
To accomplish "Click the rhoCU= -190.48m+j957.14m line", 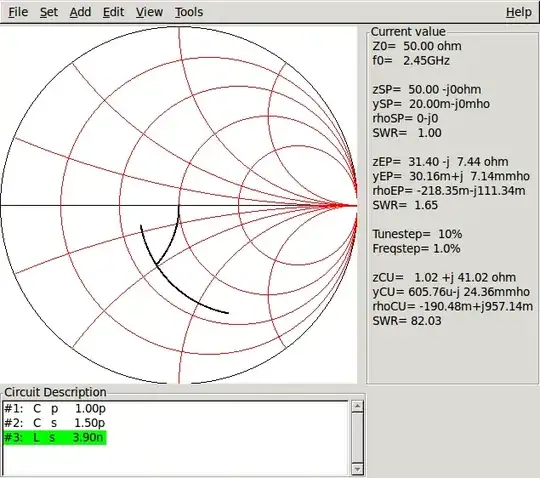I will (x=453, y=306).
